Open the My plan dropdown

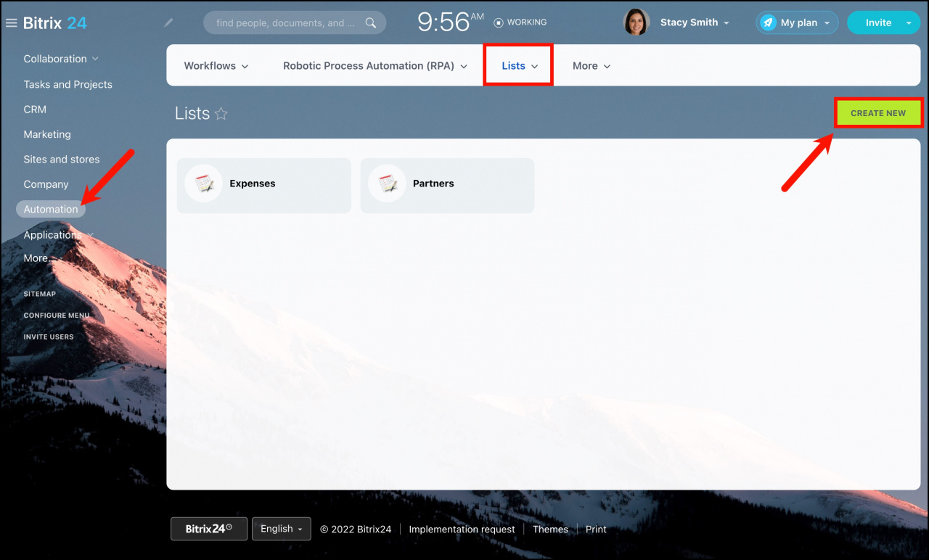pyautogui.click(x=797, y=22)
